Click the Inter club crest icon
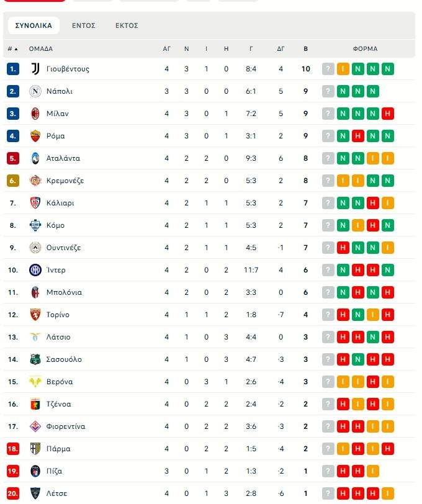 tap(35, 270)
